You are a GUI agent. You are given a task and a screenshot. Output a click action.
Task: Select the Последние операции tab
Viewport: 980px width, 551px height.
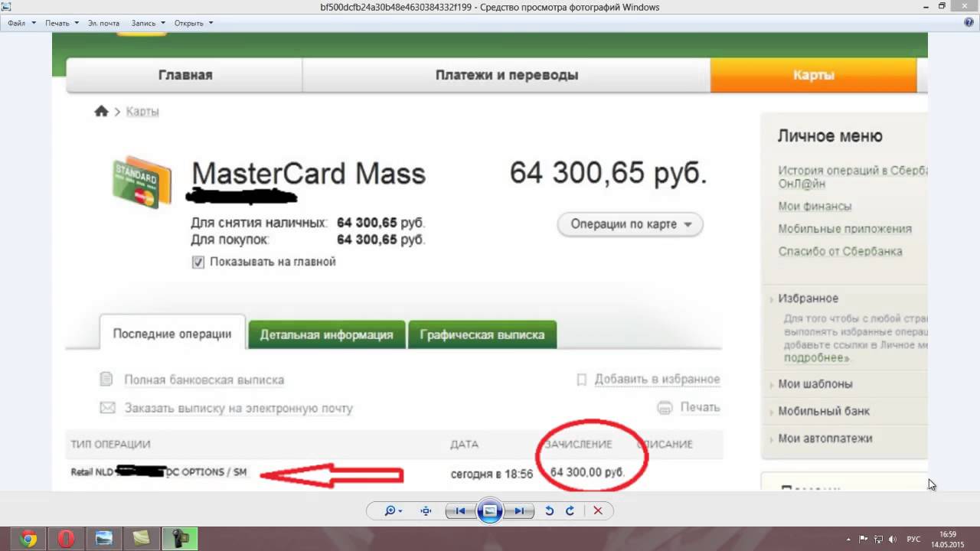coord(172,334)
